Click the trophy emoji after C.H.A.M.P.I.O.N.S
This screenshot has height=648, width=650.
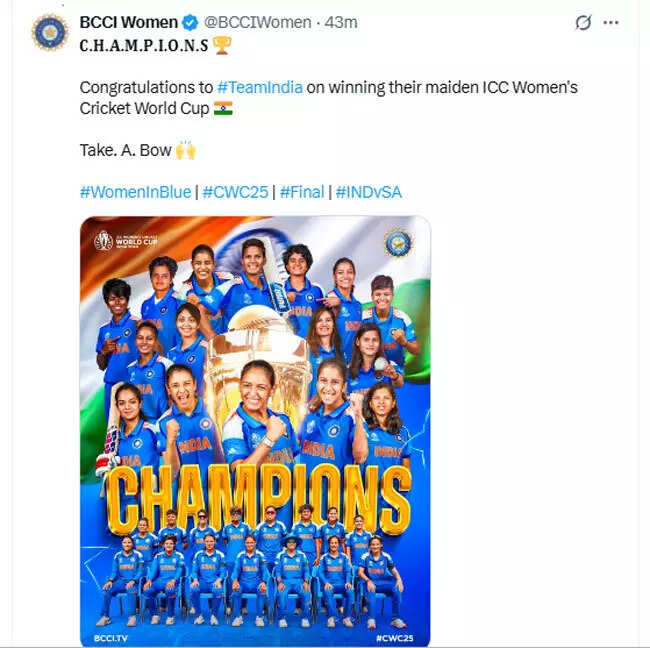[x=222, y=44]
